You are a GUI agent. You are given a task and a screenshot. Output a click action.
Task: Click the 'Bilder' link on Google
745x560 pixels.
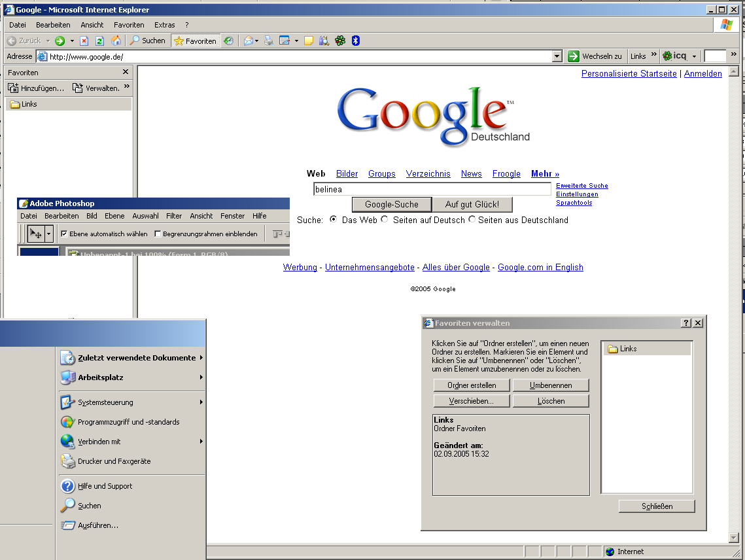pyautogui.click(x=347, y=173)
